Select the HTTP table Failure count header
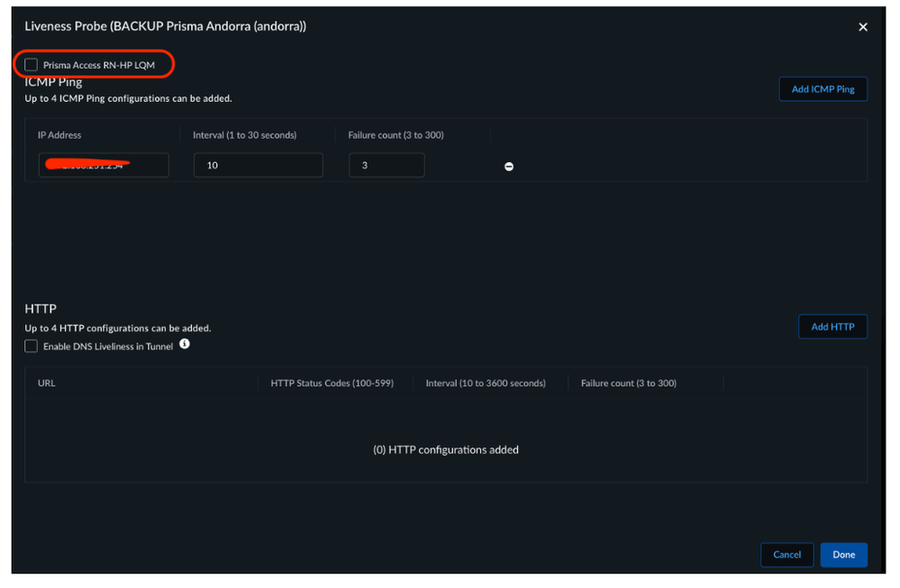Screen dimensions: 900x588 [629, 384]
